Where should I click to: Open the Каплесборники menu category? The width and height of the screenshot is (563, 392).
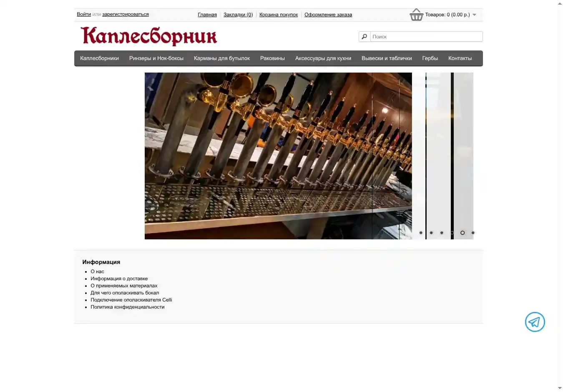click(99, 58)
